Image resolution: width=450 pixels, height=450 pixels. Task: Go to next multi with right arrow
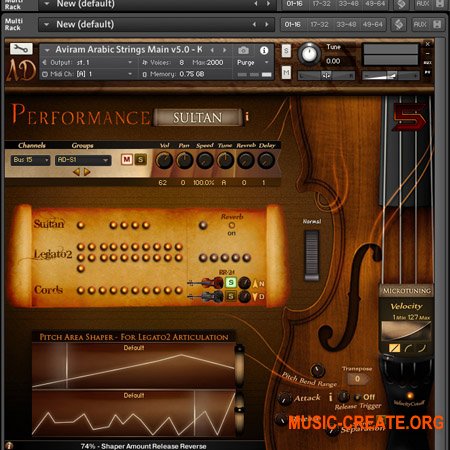tap(267, 24)
